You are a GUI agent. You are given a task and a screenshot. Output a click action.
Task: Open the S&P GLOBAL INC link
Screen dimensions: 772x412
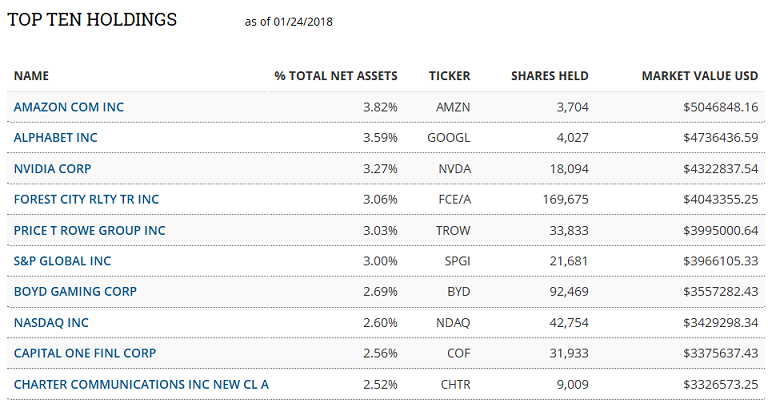point(63,260)
